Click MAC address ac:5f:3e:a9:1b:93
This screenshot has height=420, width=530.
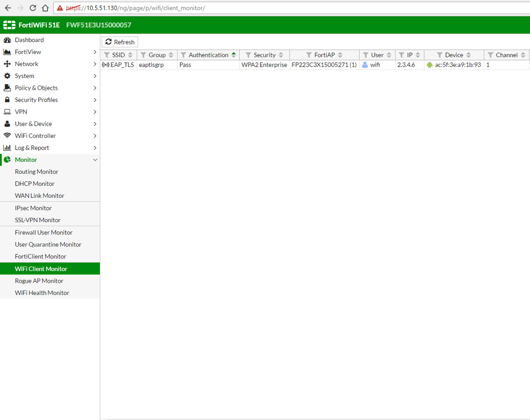[458, 65]
